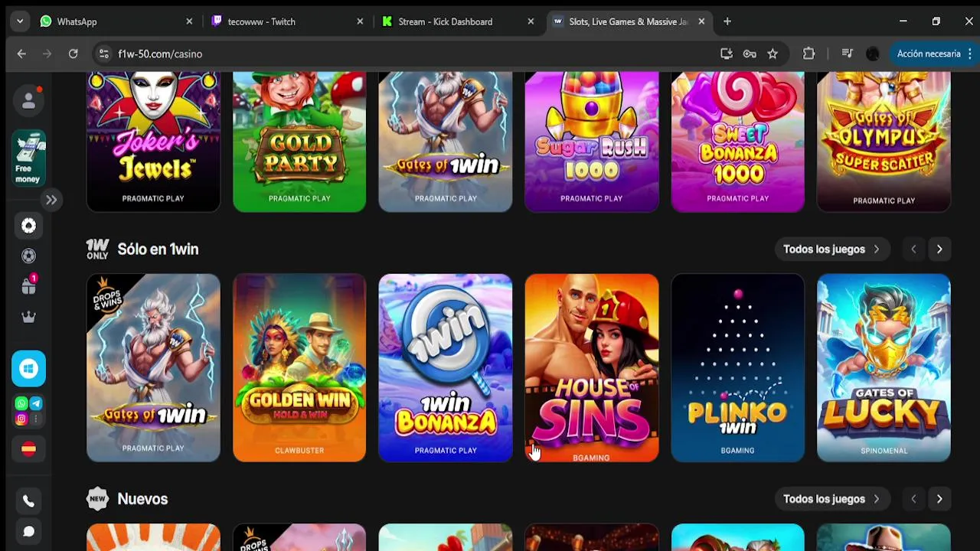980x551 pixels.
Task: Open the Gates of Lucky game
Action: [x=884, y=368]
